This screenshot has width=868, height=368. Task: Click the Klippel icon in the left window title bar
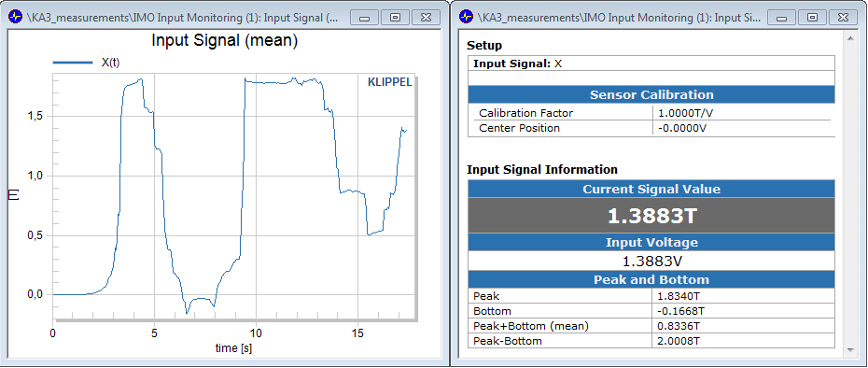coord(17,17)
